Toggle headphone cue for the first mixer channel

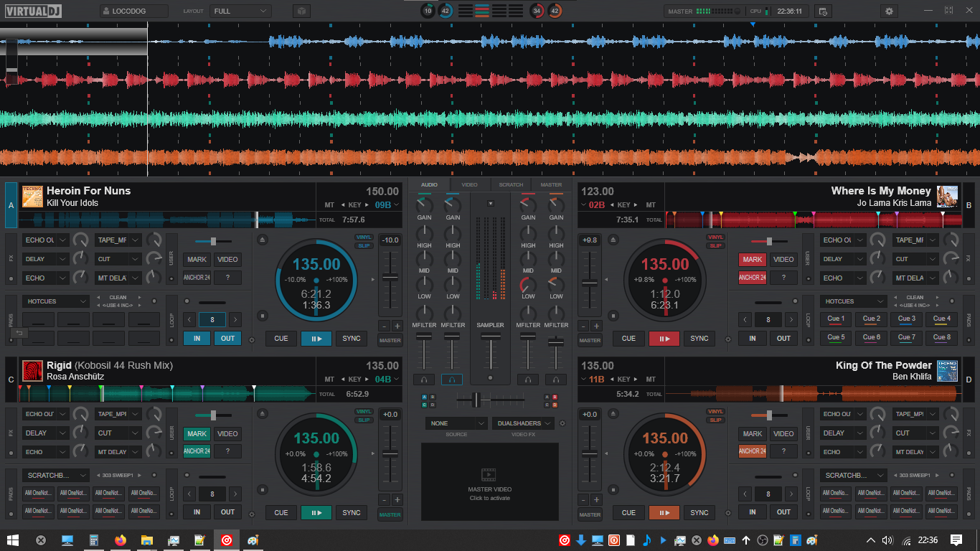click(424, 380)
